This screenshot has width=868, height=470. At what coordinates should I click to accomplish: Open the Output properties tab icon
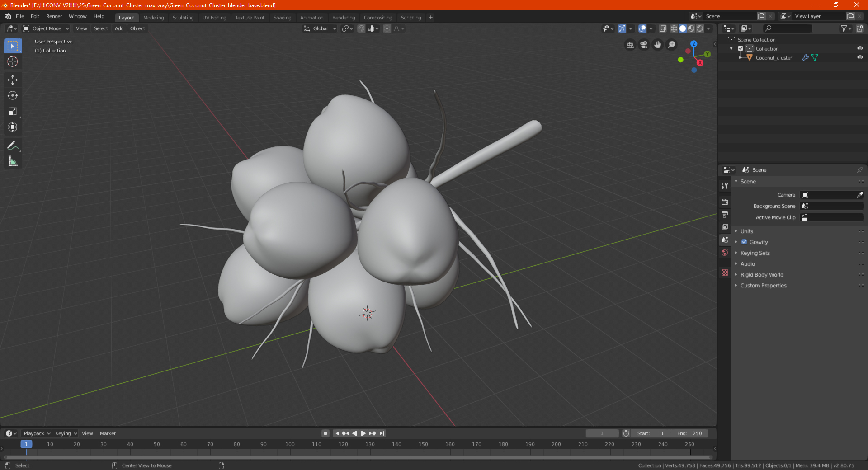[725, 214]
